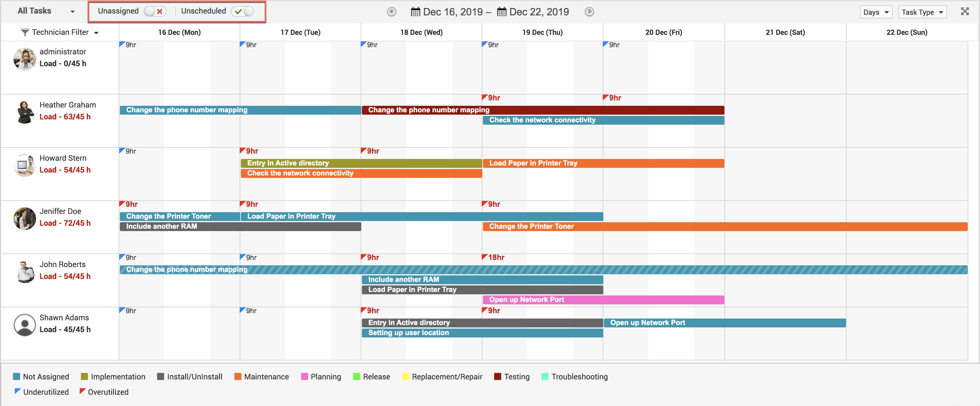Toggle the Unscheduled switch
The height and width of the screenshot is (406, 980).
click(243, 12)
